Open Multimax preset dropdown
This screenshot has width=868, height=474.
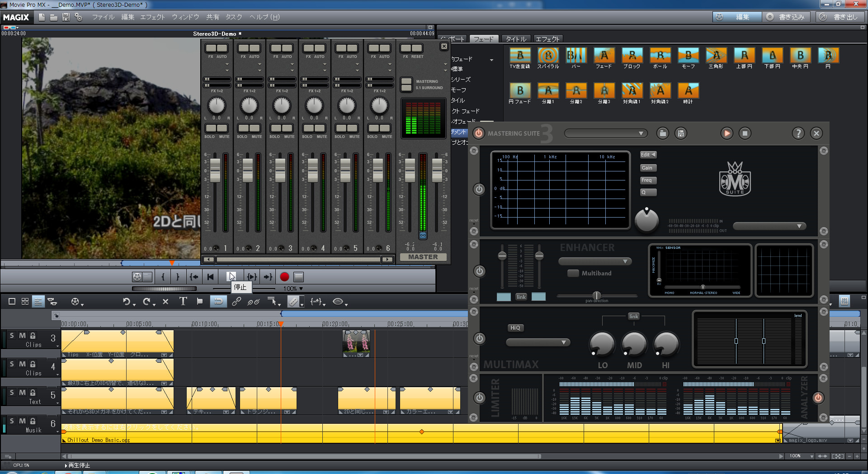[538, 342]
